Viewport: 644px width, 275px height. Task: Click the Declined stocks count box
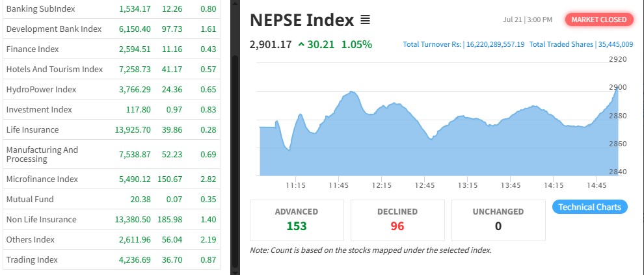point(397,219)
